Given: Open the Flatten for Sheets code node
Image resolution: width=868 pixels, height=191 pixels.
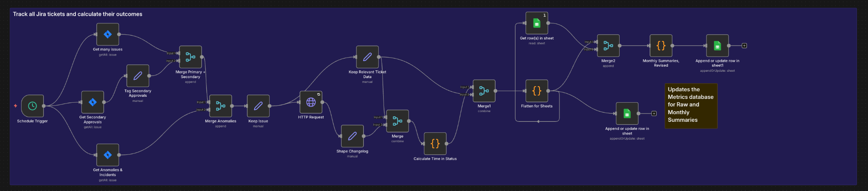Looking at the screenshot, I should [x=537, y=91].
